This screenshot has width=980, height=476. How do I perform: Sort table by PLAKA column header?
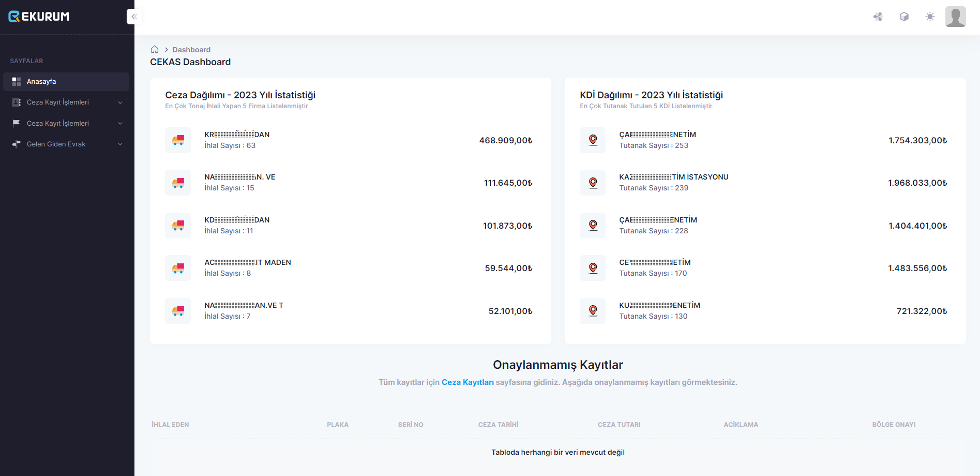pyautogui.click(x=338, y=425)
